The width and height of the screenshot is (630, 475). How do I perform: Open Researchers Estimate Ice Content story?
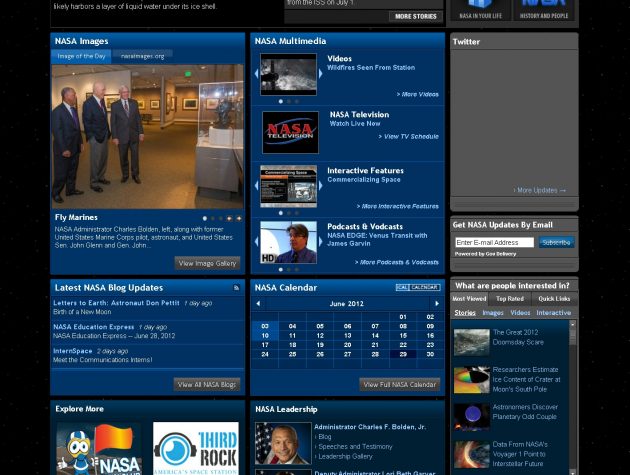[526, 379]
